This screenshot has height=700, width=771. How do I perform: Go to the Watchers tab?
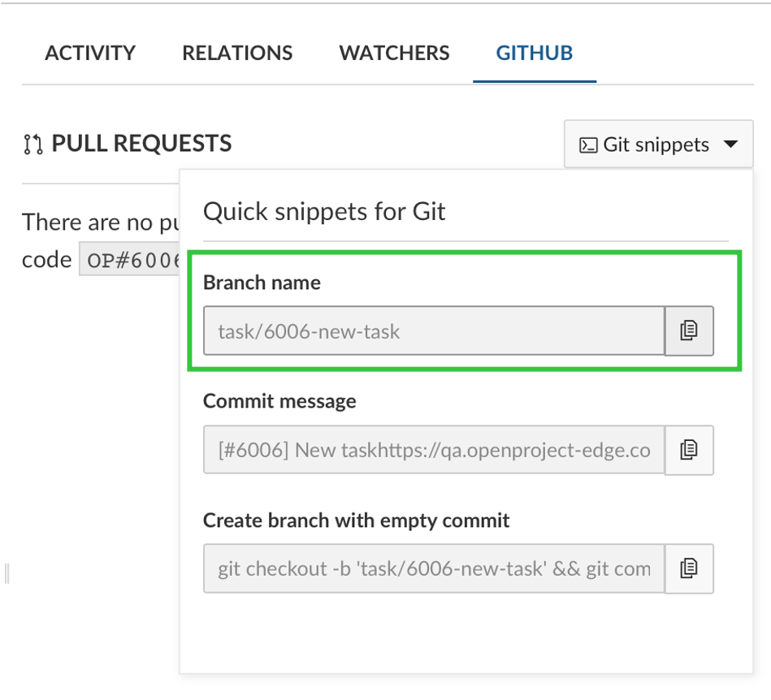click(x=394, y=54)
